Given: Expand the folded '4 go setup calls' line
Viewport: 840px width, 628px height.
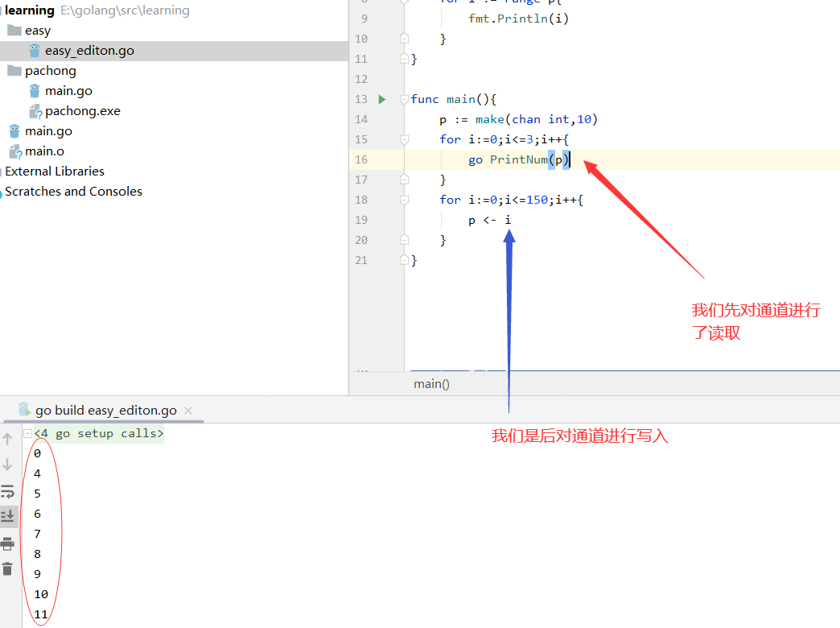Looking at the screenshot, I should pyautogui.click(x=28, y=433).
